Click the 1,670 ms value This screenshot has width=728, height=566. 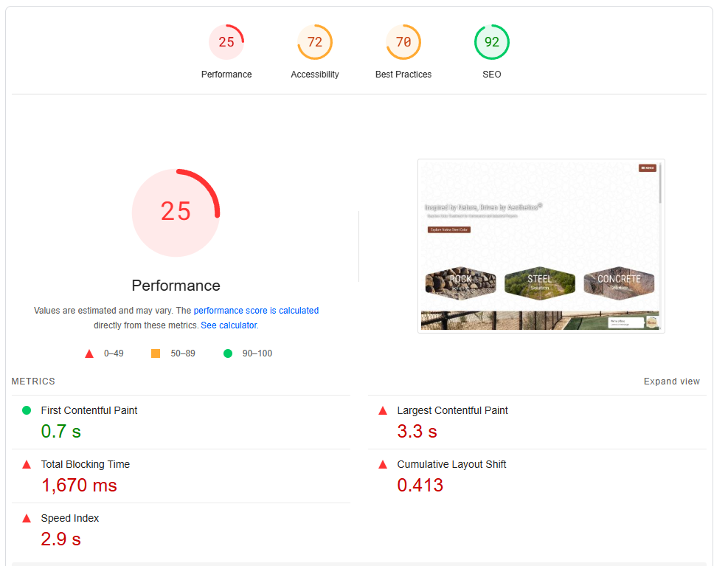pos(79,485)
